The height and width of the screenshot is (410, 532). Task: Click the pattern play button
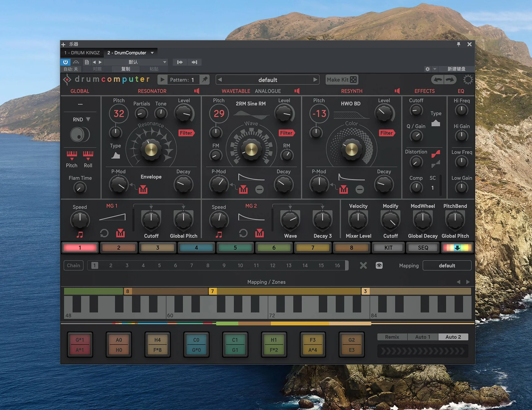[162, 80]
